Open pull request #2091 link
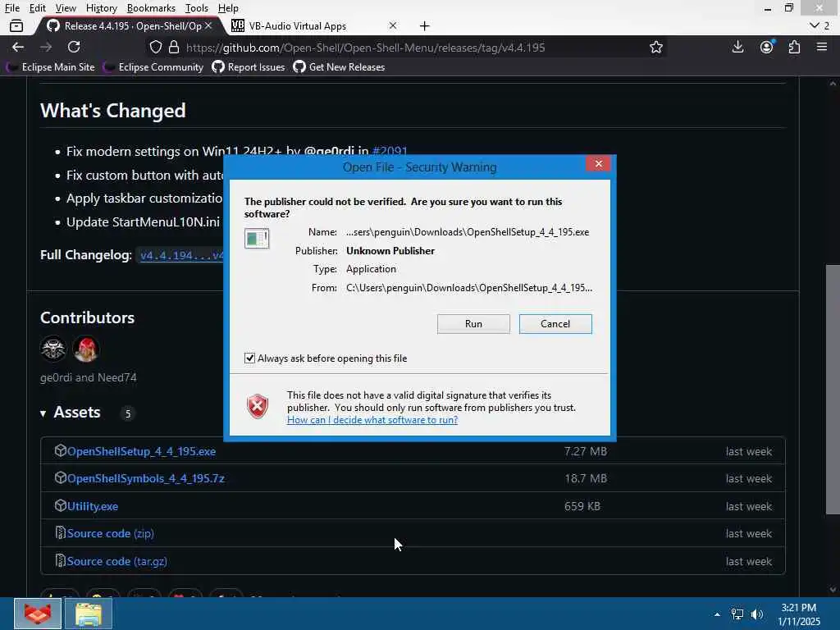The height and width of the screenshot is (630, 840). [390, 151]
